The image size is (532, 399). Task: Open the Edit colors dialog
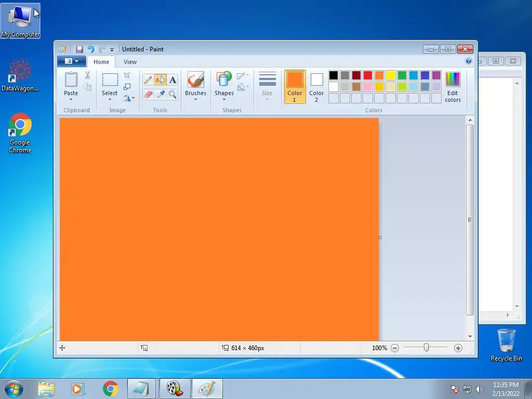click(453, 87)
